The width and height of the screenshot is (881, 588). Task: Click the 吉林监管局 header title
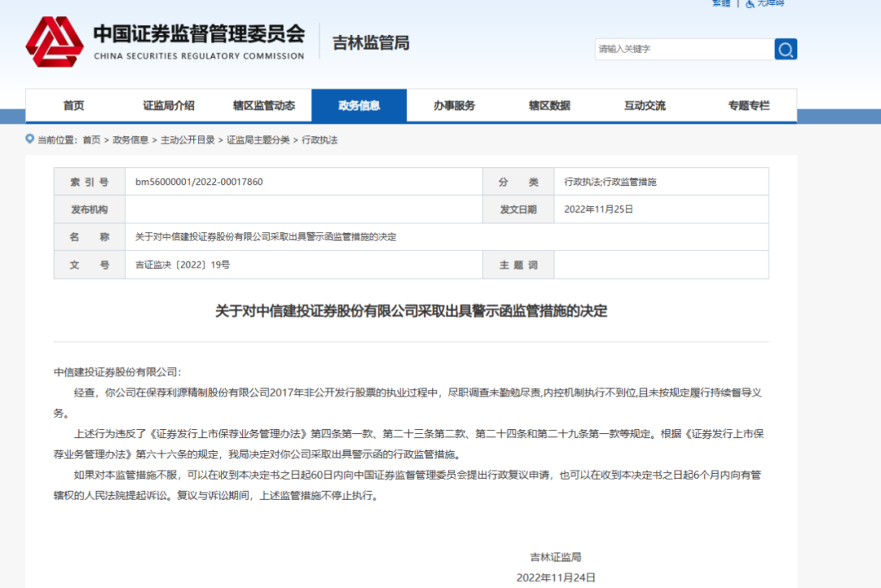click(x=370, y=43)
